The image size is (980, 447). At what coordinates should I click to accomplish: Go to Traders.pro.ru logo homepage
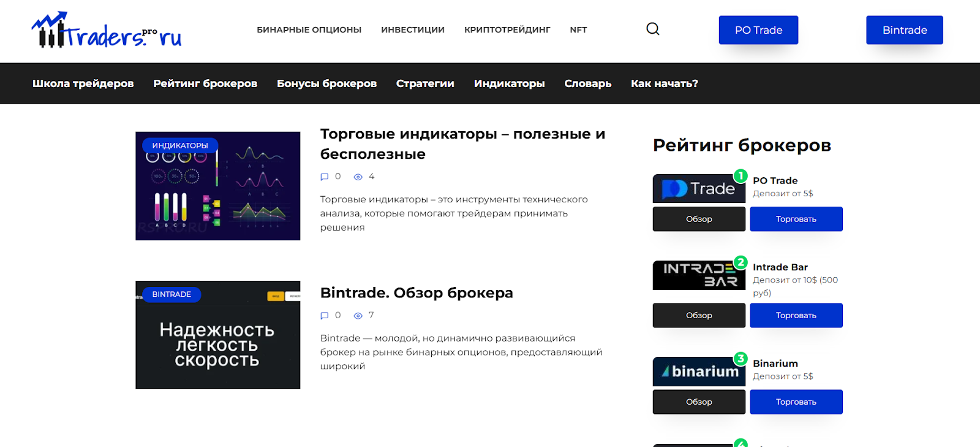coord(107,29)
